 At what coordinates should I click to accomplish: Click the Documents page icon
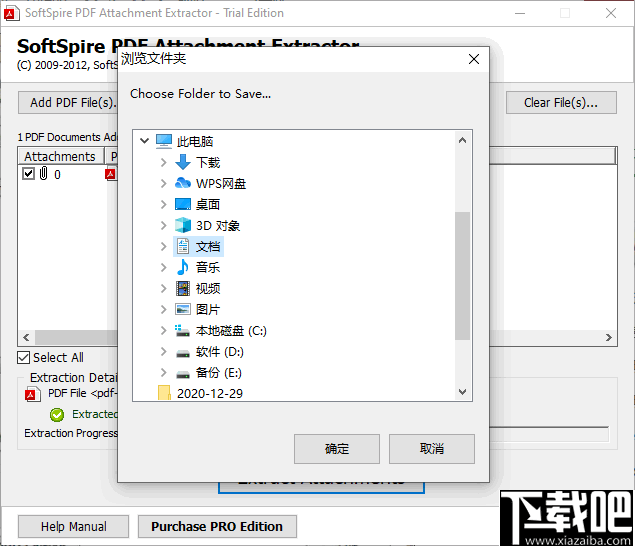point(183,246)
